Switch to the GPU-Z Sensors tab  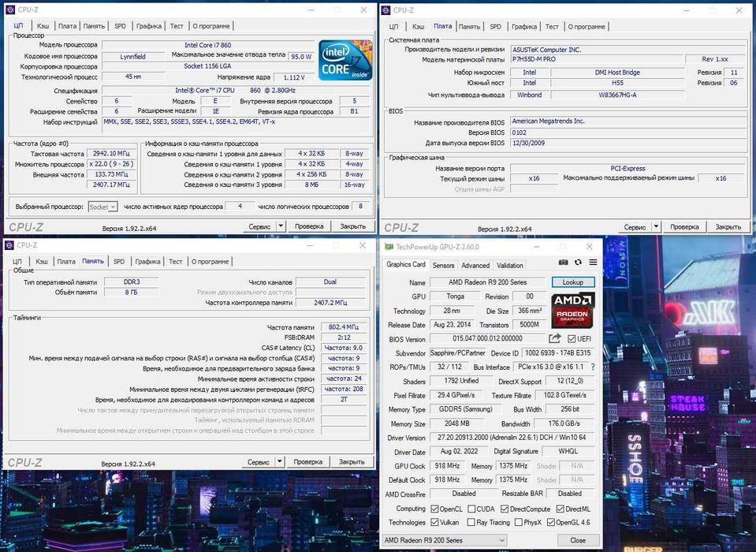coord(443,266)
